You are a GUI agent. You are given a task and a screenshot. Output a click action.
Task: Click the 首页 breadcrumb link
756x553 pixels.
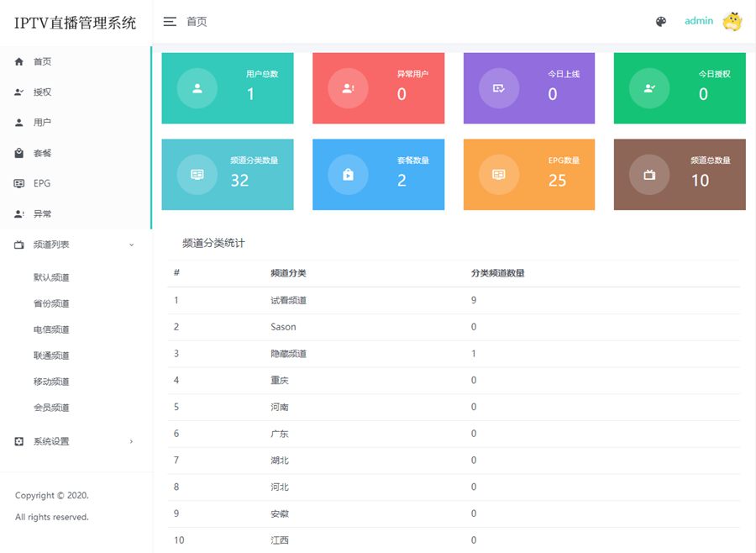(197, 22)
